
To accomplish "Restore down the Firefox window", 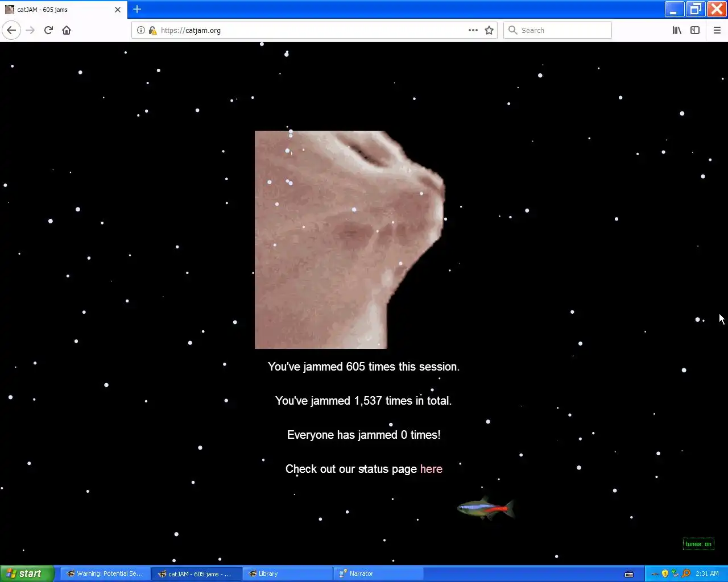I will [x=695, y=9].
